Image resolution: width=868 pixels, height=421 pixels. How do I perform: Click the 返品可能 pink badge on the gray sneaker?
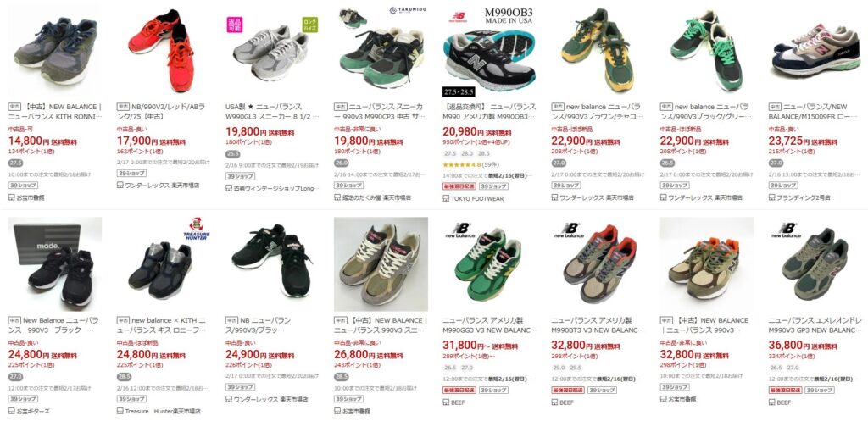tap(235, 25)
